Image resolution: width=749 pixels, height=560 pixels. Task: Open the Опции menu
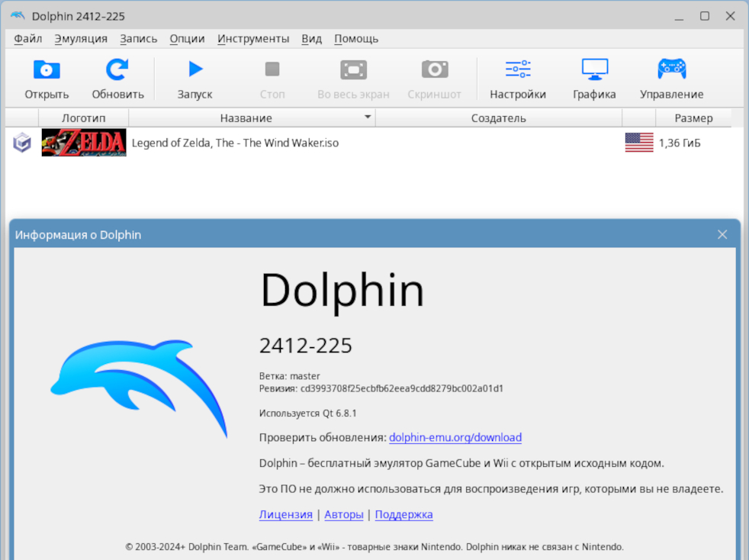pyautogui.click(x=187, y=39)
